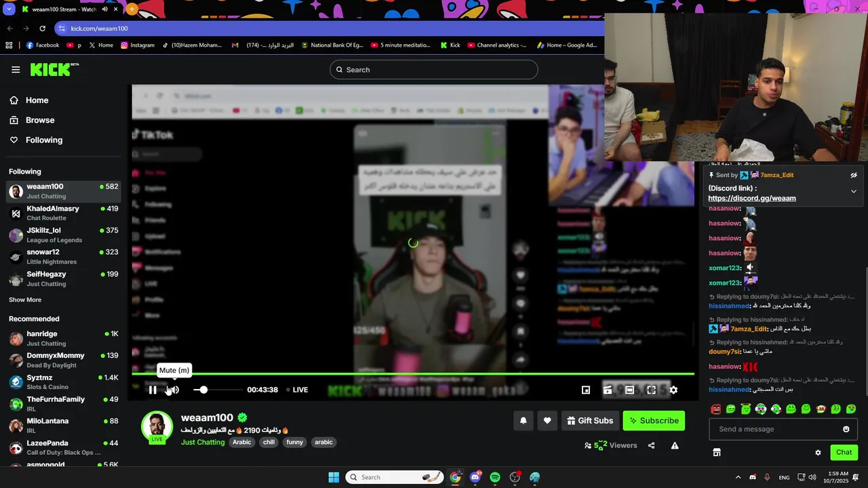The width and height of the screenshot is (868, 488).
Task: Click the Gift Subs button
Action: tap(590, 420)
